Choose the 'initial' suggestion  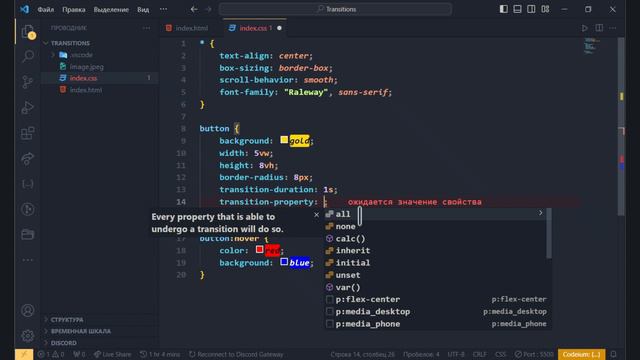[435, 263]
